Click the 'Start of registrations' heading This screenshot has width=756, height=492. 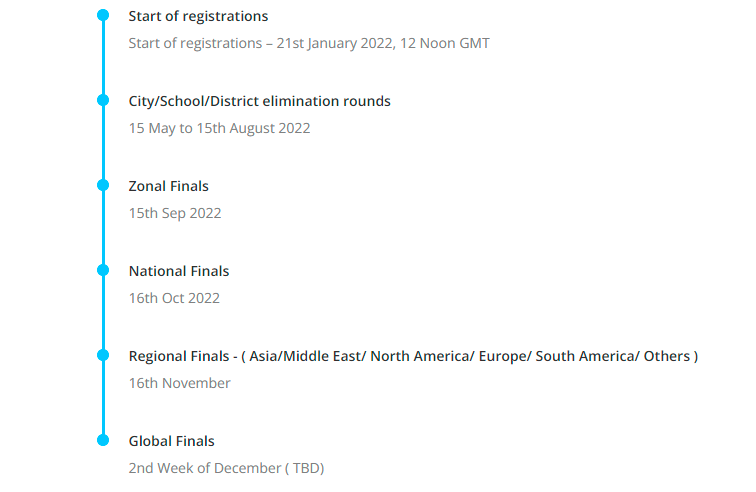198,17
